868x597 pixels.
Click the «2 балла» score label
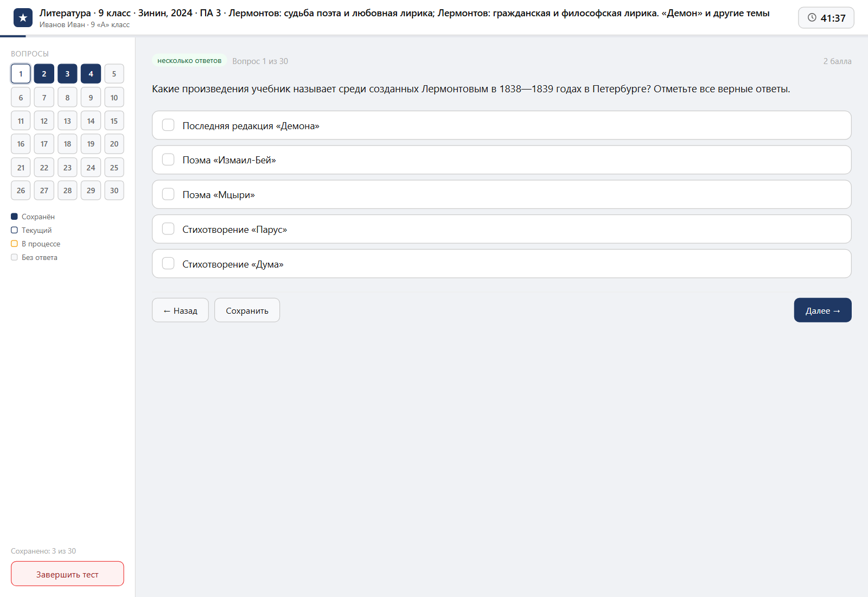(837, 61)
